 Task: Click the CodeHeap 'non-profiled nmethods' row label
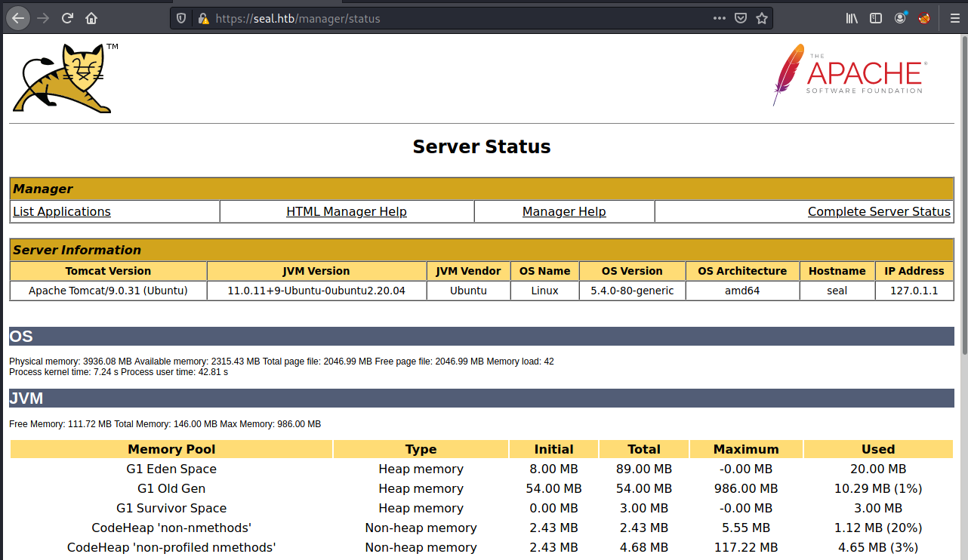pos(171,547)
